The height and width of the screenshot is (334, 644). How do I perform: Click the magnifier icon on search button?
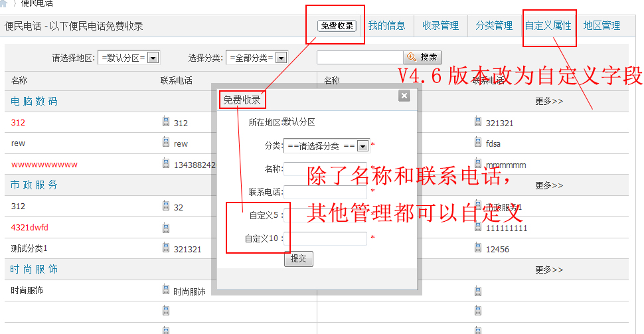pyautogui.click(x=411, y=57)
